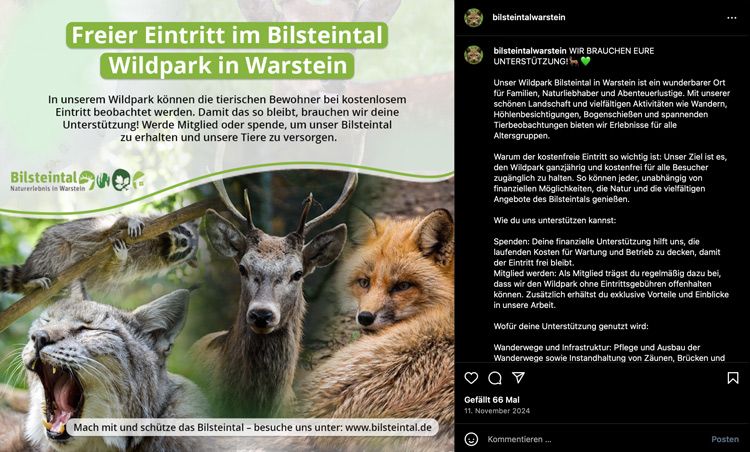Screen dimensions: 750x452
Task: Select text 'Wie du uns unterstützen kannst:'
Action: tap(555, 220)
